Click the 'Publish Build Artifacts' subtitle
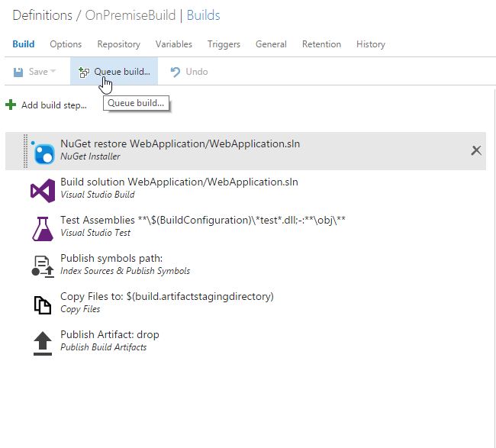 (x=104, y=347)
